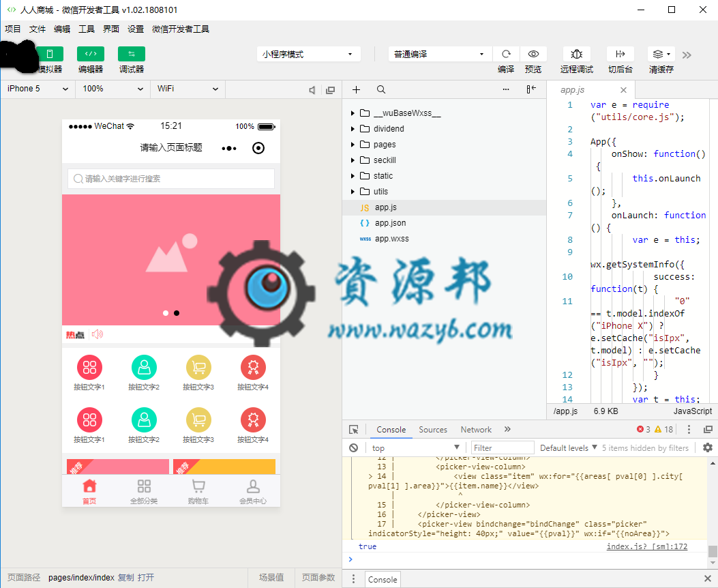Click the console Filter input field
Image resolution: width=718 pixels, height=588 pixels.
(503, 448)
